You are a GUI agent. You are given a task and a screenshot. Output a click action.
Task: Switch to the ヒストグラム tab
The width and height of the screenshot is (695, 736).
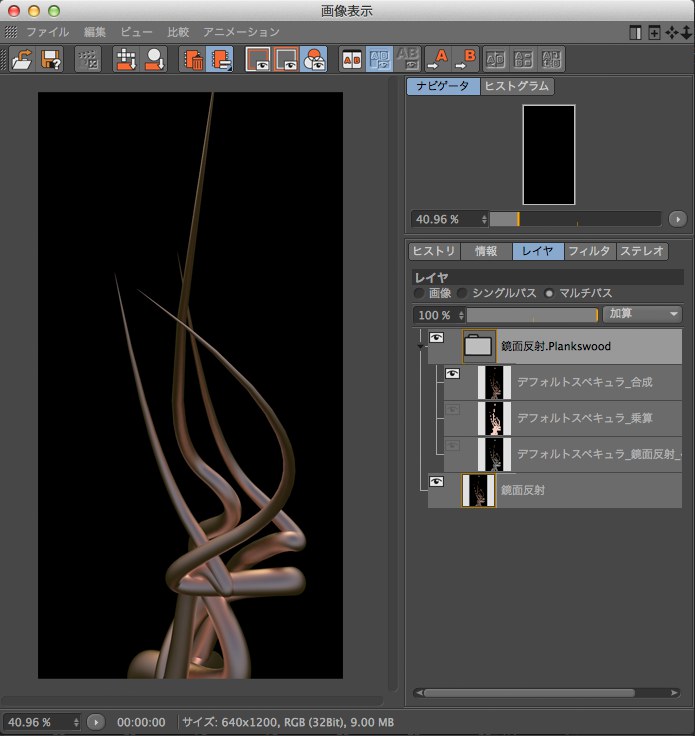tap(516, 86)
